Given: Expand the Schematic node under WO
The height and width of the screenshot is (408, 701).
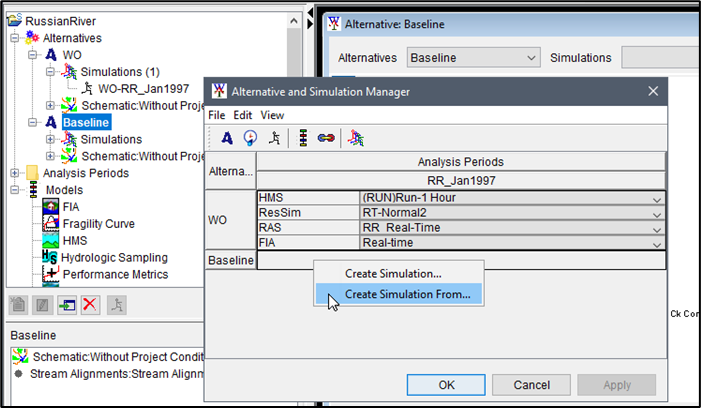Looking at the screenshot, I should point(50,105).
